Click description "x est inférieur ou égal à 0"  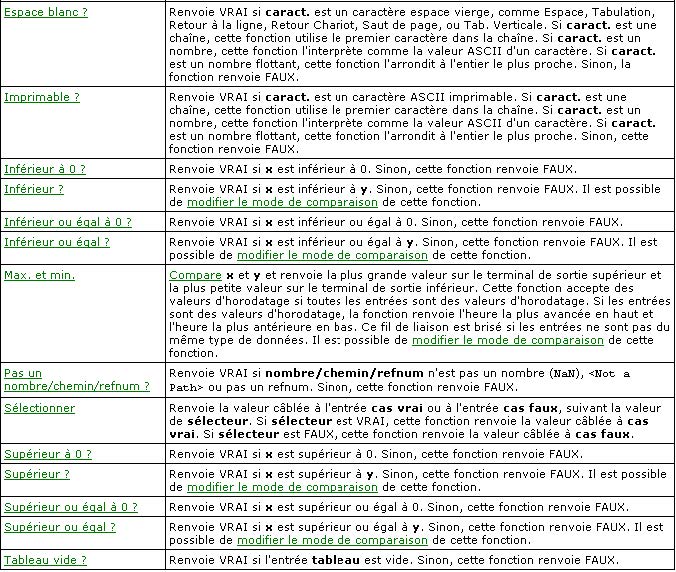click(341, 222)
